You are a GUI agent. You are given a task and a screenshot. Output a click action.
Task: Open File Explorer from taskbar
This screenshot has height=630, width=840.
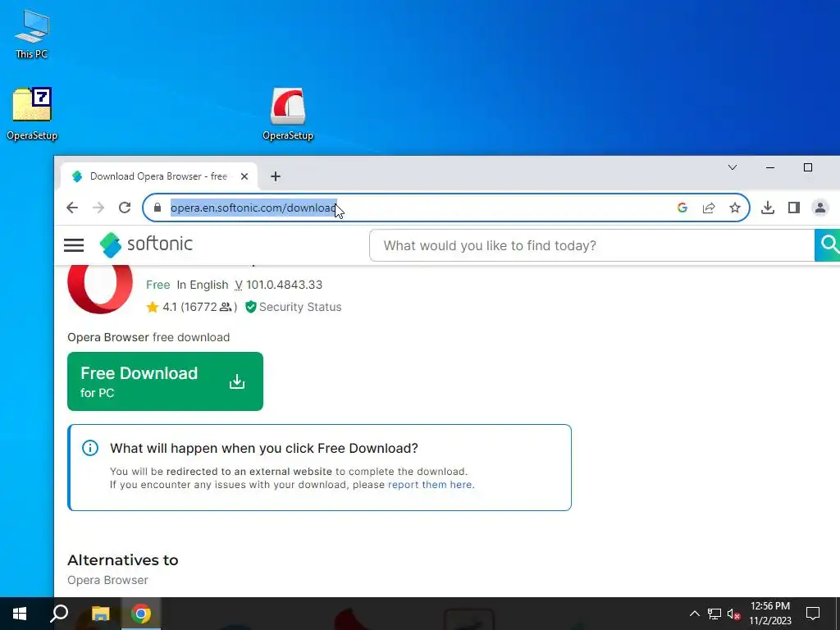click(x=100, y=614)
